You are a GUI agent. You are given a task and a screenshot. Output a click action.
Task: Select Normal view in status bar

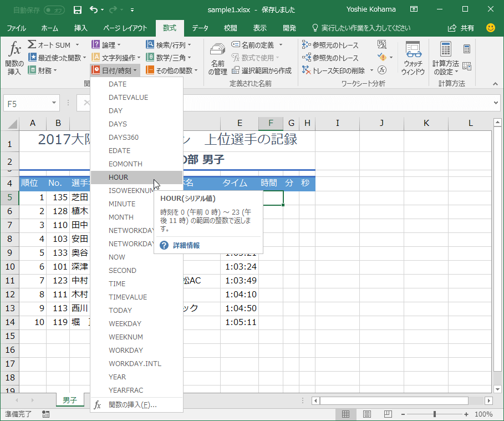click(x=345, y=414)
